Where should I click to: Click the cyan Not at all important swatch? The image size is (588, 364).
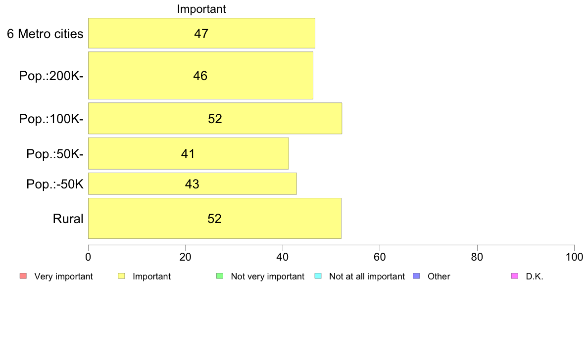pos(318,276)
